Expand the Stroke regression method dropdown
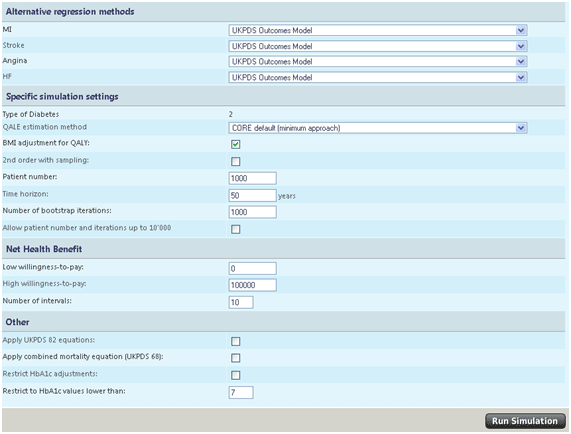The image size is (571, 434). (x=378, y=46)
